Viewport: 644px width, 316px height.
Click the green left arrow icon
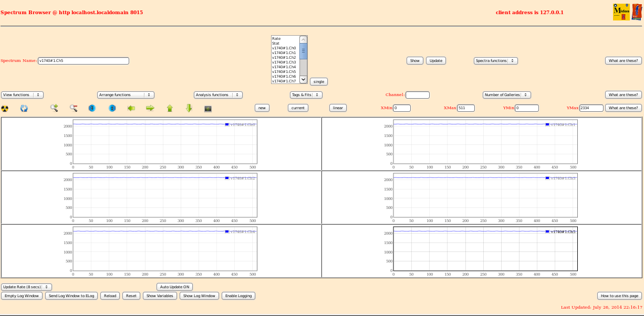pos(131,108)
